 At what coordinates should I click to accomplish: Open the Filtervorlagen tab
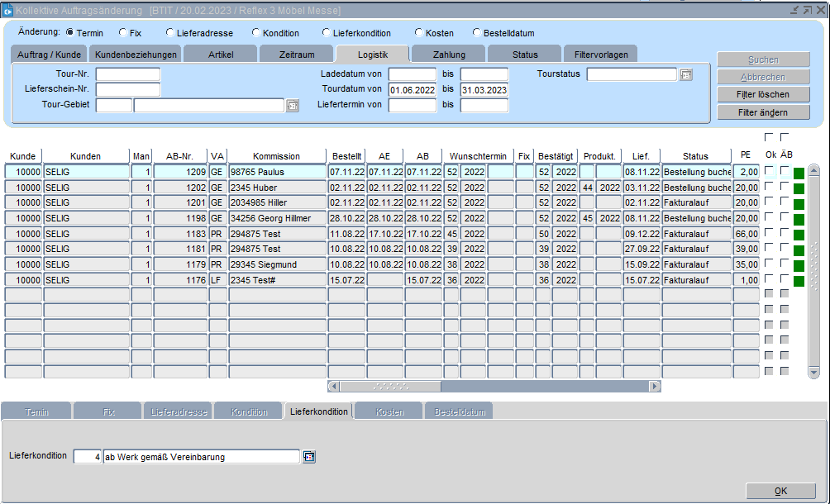pos(600,55)
